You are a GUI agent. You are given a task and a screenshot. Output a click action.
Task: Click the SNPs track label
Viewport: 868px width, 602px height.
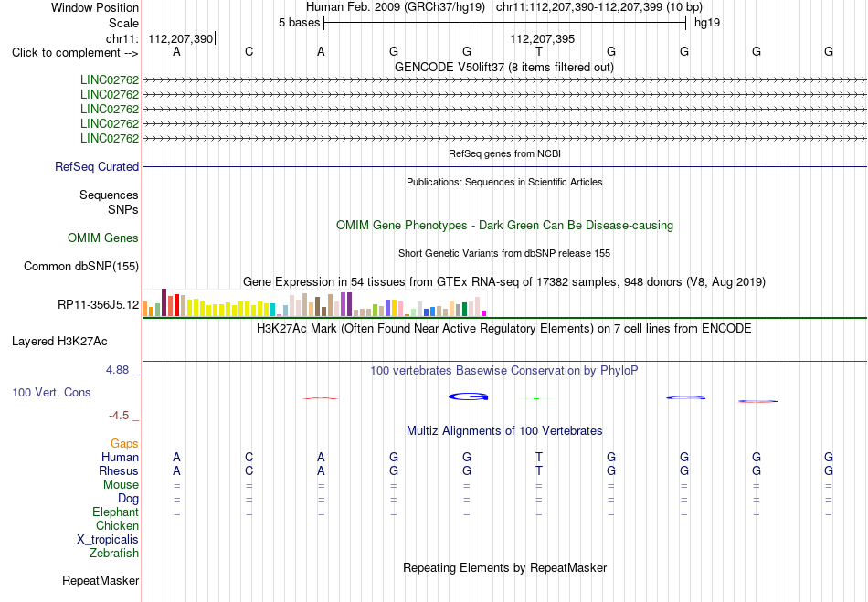click(x=123, y=210)
